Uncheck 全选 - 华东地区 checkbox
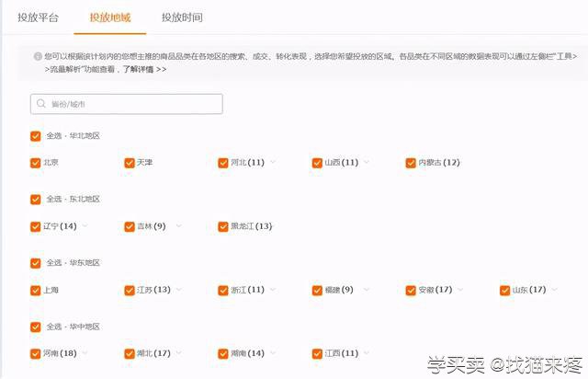Viewport: 588px width, 379px height. point(35,263)
